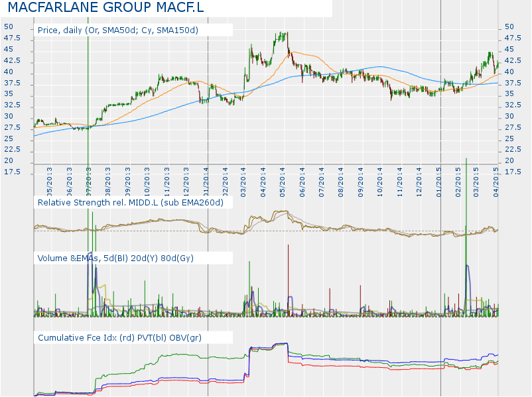This screenshot has width=532, height=397.
Task: Select 47.5 on the right price axis
Action: tap(513, 38)
